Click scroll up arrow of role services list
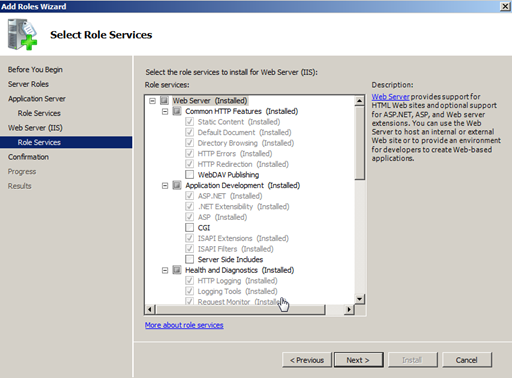 click(x=359, y=101)
